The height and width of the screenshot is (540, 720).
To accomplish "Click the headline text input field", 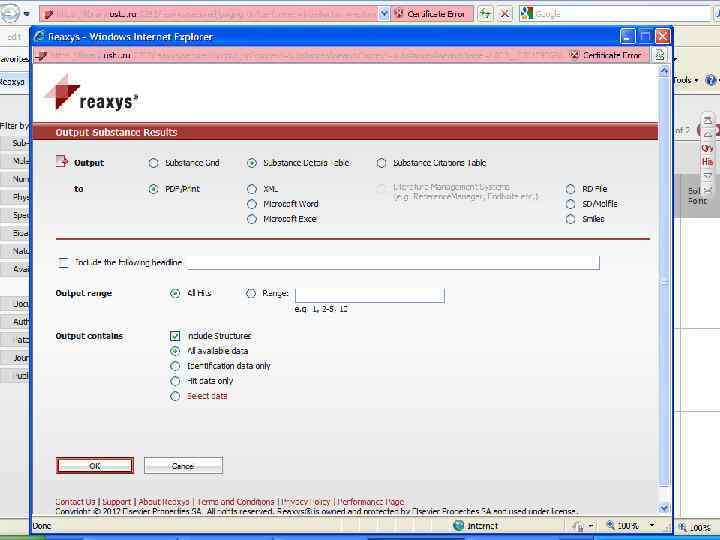I will [394, 263].
